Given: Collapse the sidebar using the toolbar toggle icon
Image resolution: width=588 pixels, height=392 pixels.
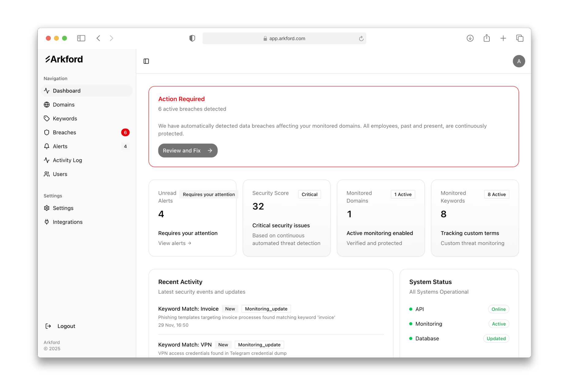Looking at the screenshot, I should pos(81,38).
